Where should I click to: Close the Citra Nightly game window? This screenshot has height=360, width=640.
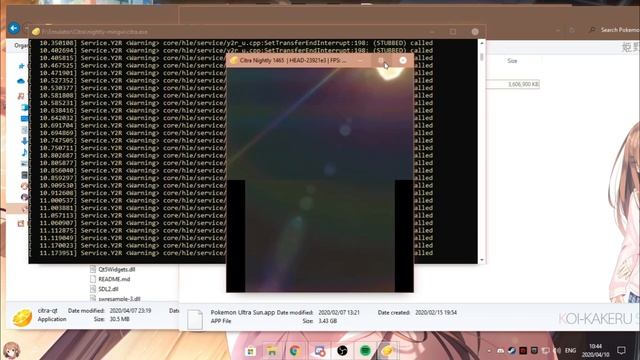point(403,60)
